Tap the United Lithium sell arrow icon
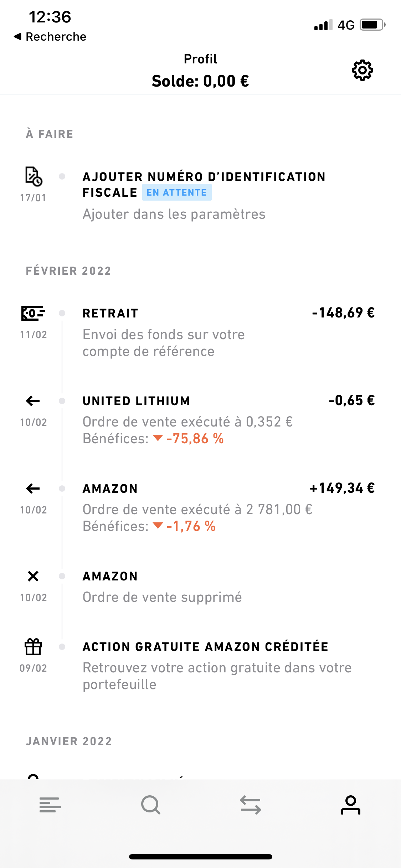401x868 pixels. (33, 401)
